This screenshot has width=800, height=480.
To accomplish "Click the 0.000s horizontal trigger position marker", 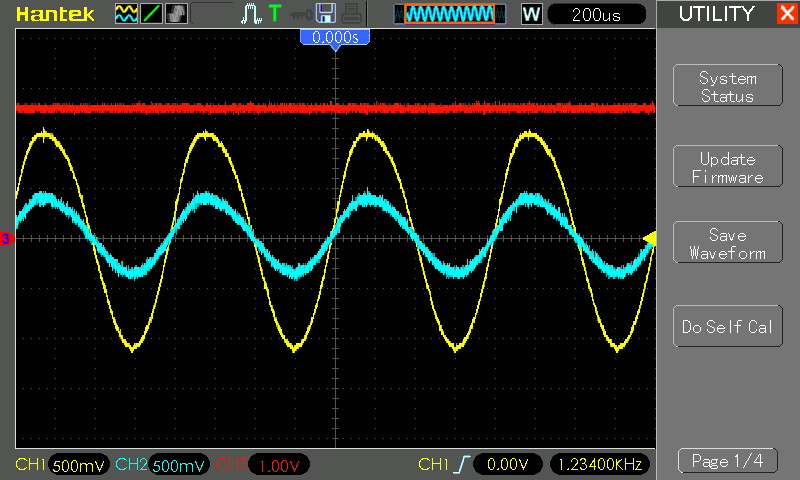I will coord(335,39).
